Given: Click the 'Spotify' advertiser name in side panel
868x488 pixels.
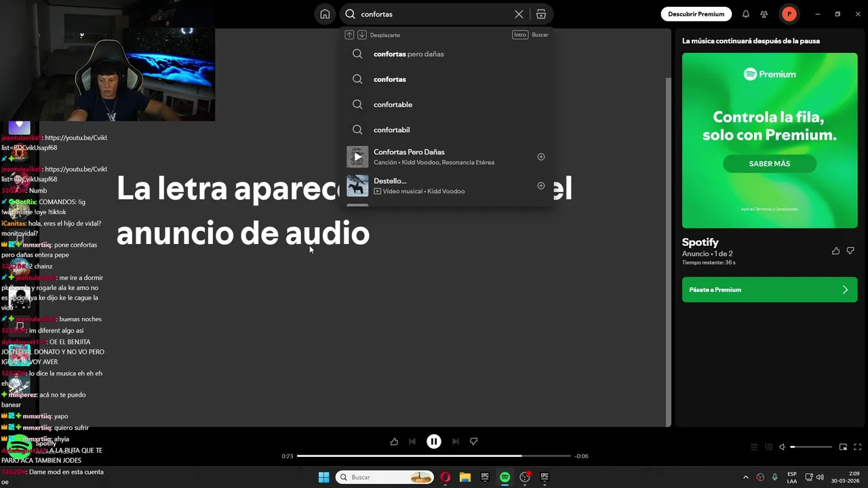Looking at the screenshot, I should pyautogui.click(x=700, y=242).
